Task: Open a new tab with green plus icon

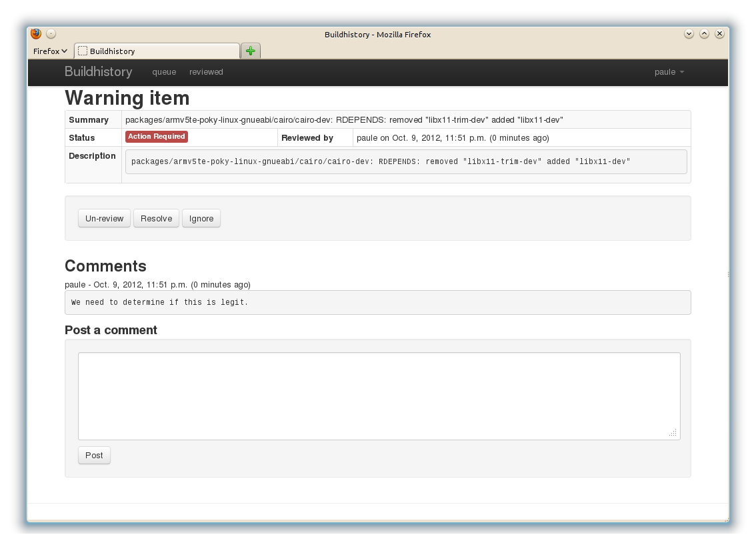Action: tap(250, 51)
